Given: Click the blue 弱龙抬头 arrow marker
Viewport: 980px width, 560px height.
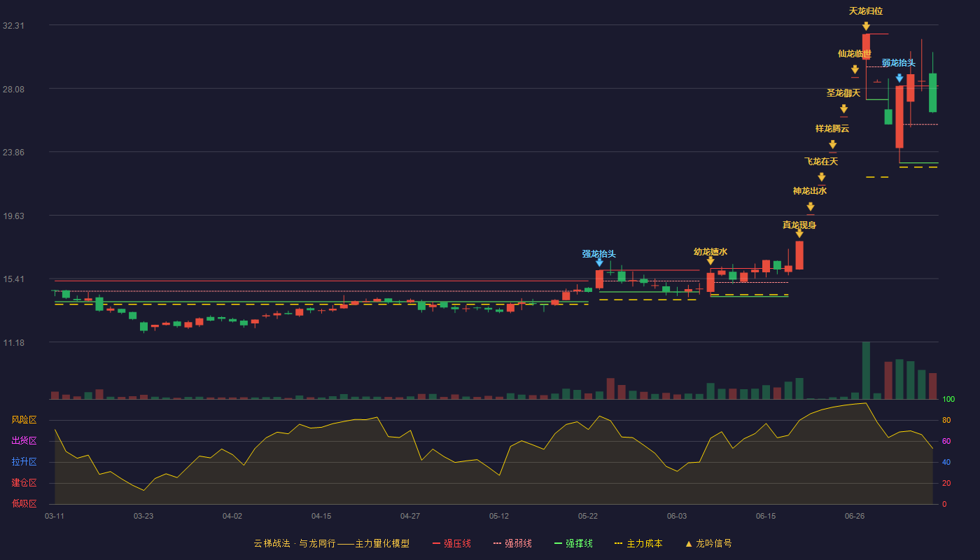Looking at the screenshot, I should tap(899, 78).
